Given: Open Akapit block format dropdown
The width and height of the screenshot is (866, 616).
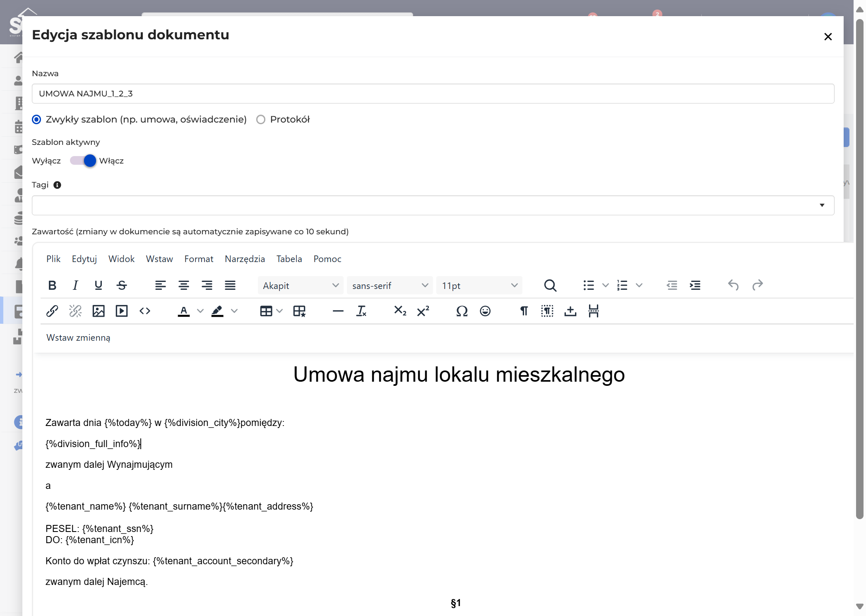Looking at the screenshot, I should tap(301, 285).
